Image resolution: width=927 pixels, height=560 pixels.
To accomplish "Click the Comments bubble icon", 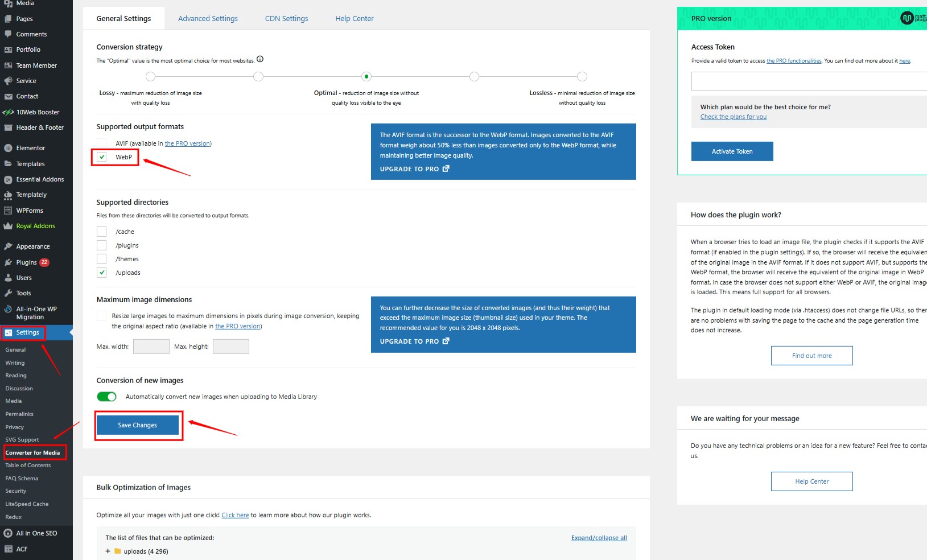I will [8, 34].
